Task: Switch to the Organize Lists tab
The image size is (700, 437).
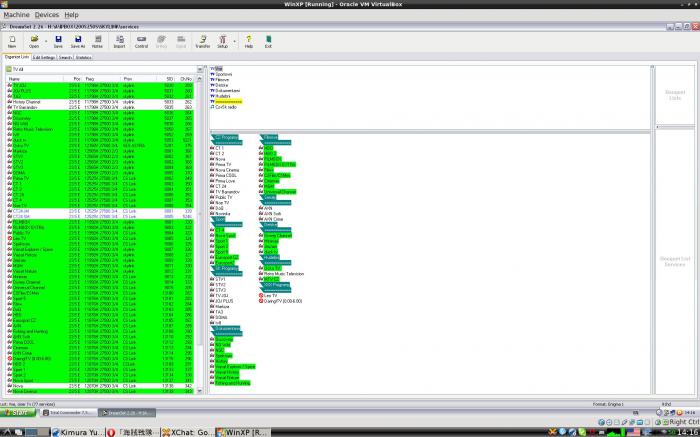Action: click(x=17, y=57)
